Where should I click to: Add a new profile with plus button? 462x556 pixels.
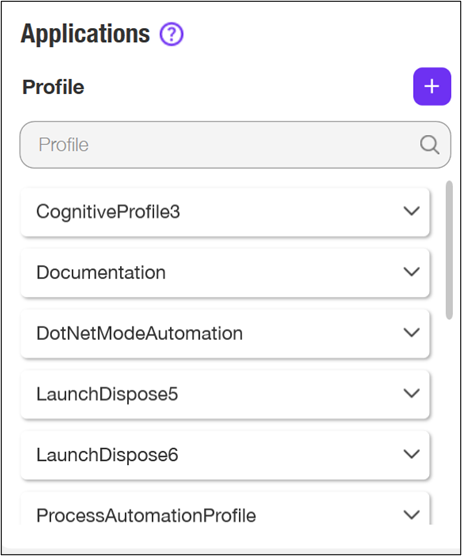click(432, 87)
